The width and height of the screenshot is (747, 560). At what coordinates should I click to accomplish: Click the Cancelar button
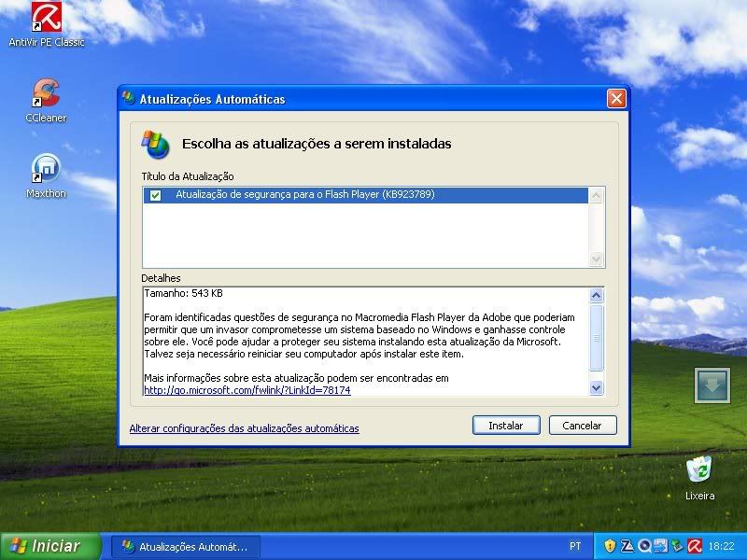583,426
